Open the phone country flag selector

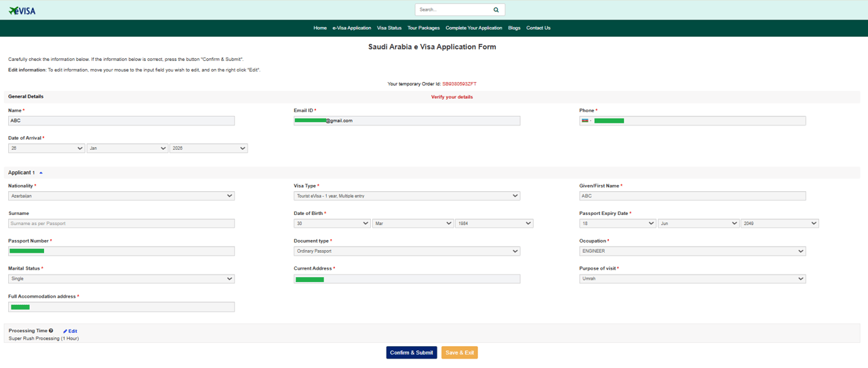coord(586,121)
